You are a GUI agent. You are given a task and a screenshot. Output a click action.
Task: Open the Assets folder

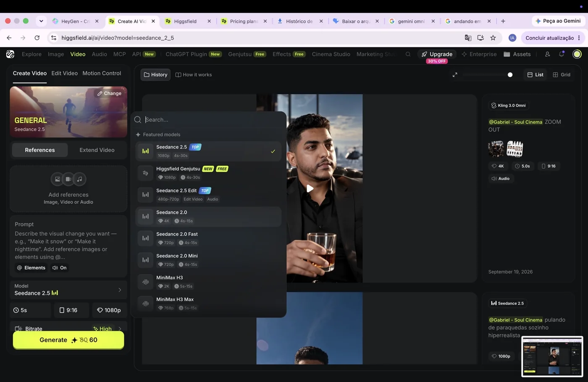coord(517,54)
